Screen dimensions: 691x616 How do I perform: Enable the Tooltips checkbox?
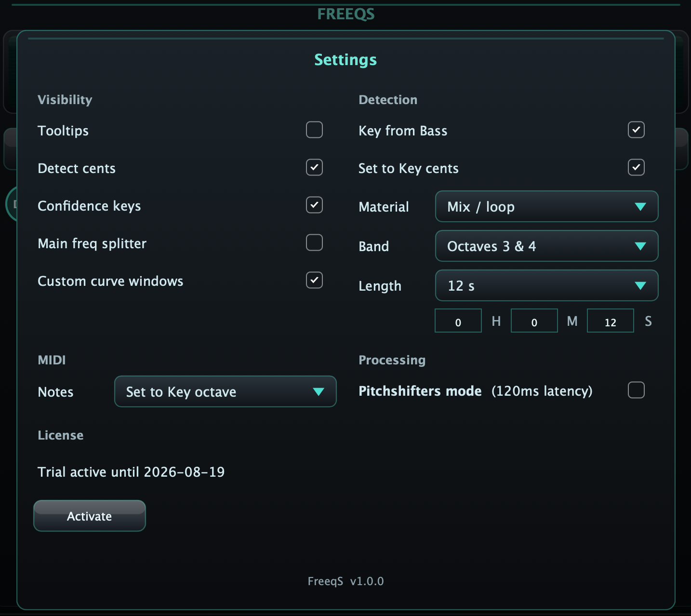point(314,130)
